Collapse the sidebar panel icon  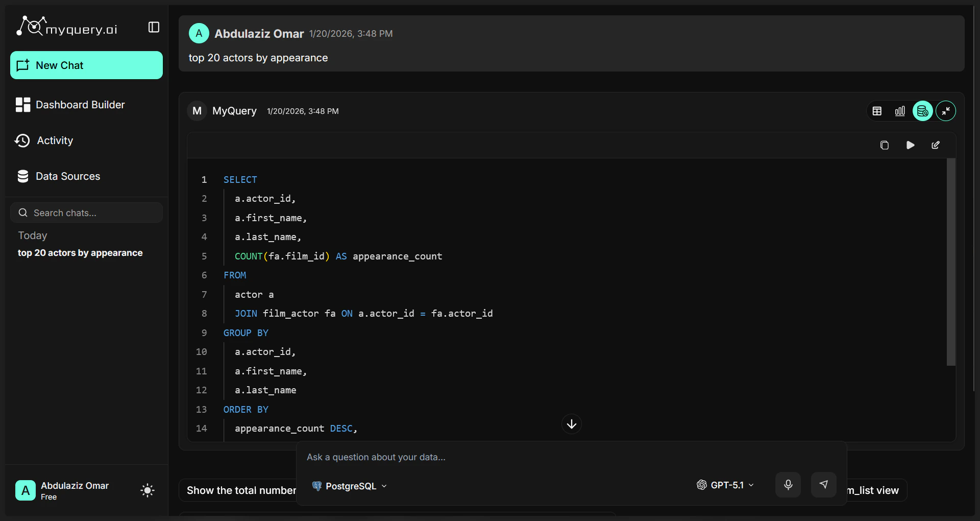154,27
